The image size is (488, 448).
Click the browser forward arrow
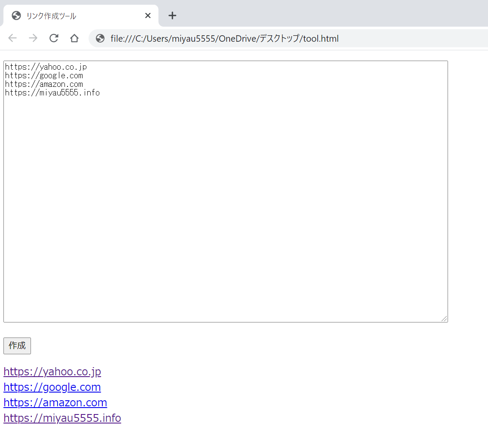(33, 38)
